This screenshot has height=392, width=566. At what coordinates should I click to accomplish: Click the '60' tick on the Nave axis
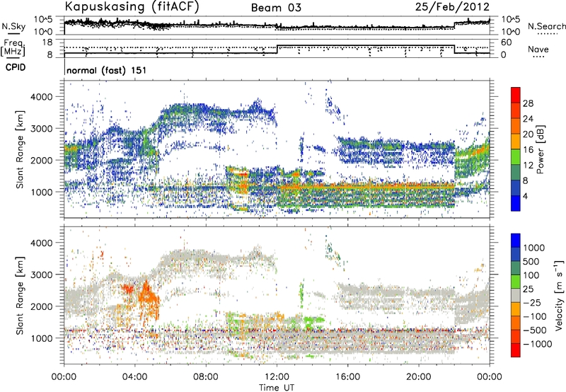(x=507, y=42)
